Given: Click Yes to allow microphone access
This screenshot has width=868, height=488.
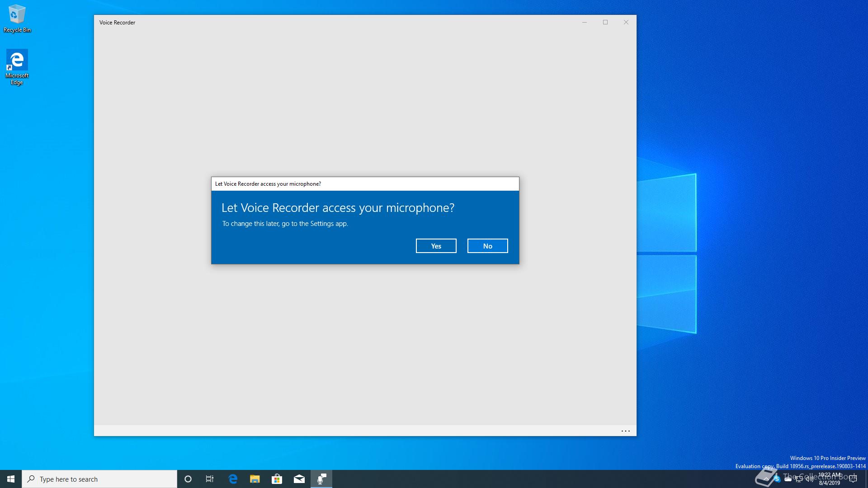Looking at the screenshot, I should [x=436, y=246].
